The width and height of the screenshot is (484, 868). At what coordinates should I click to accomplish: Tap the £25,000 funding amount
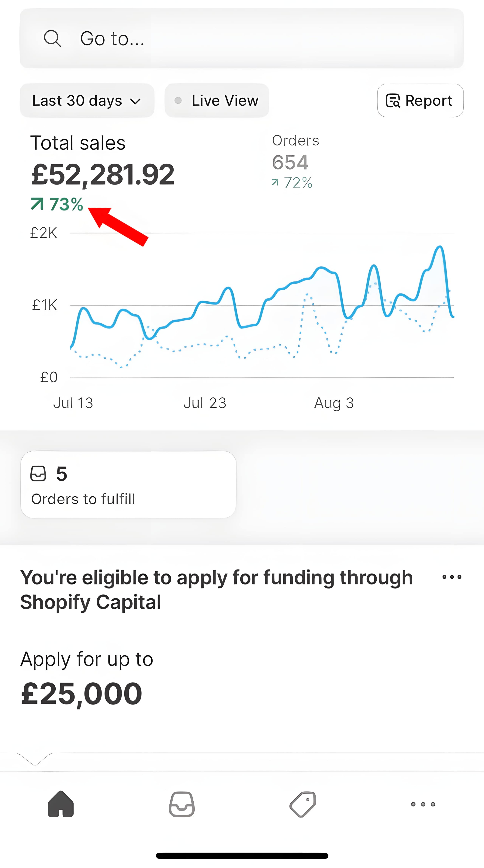(81, 694)
